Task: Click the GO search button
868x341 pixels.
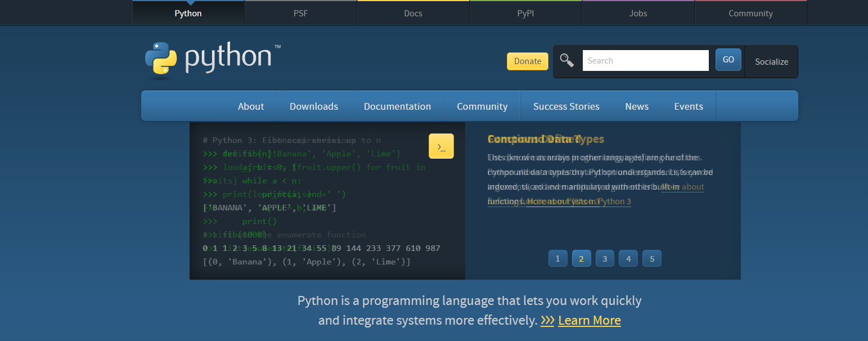Action: (x=728, y=60)
